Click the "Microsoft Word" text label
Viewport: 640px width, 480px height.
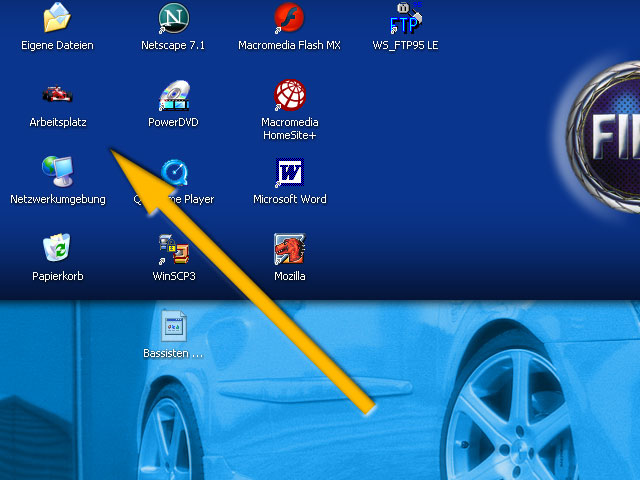click(x=289, y=199)
